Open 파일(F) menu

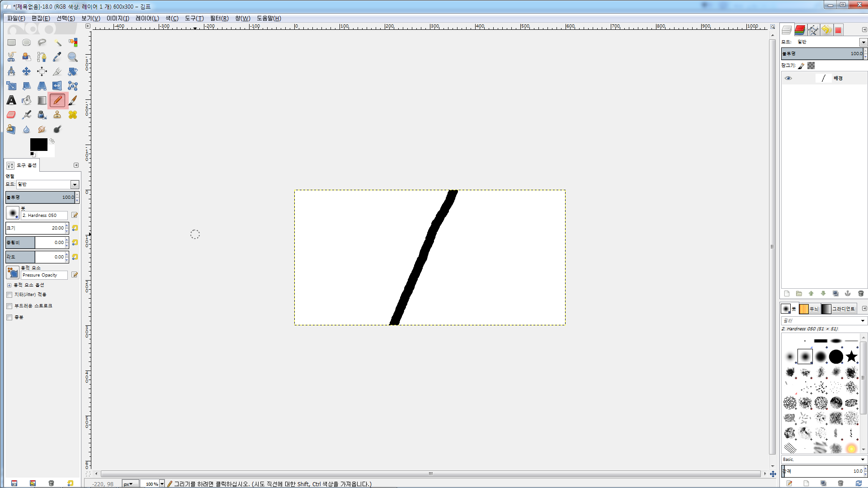click(x=16, y=18)
